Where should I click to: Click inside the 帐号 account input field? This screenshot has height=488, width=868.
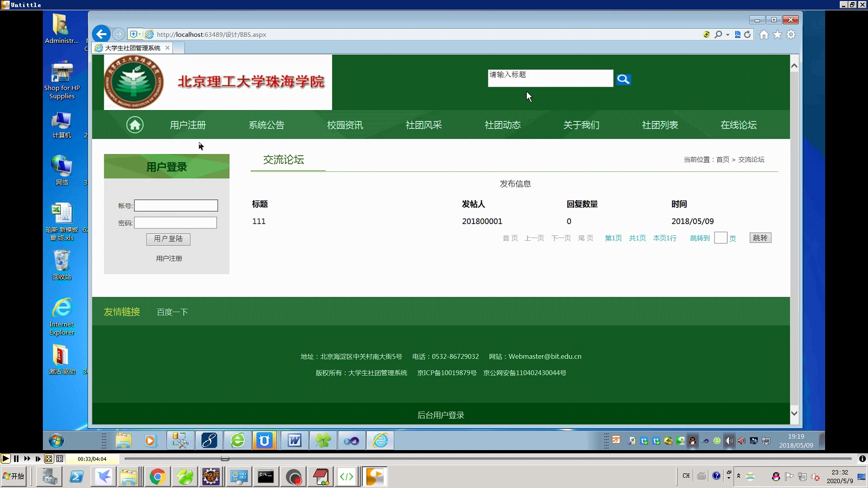pos(176,206)
